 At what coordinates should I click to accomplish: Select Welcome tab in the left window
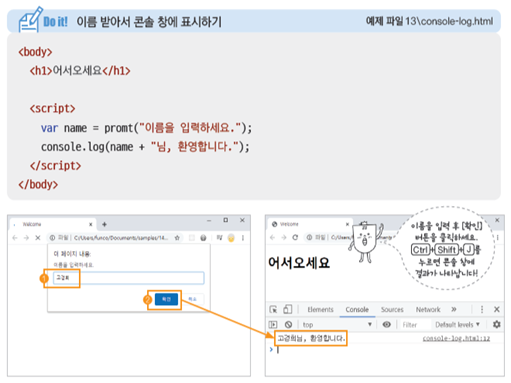[53, 224]
